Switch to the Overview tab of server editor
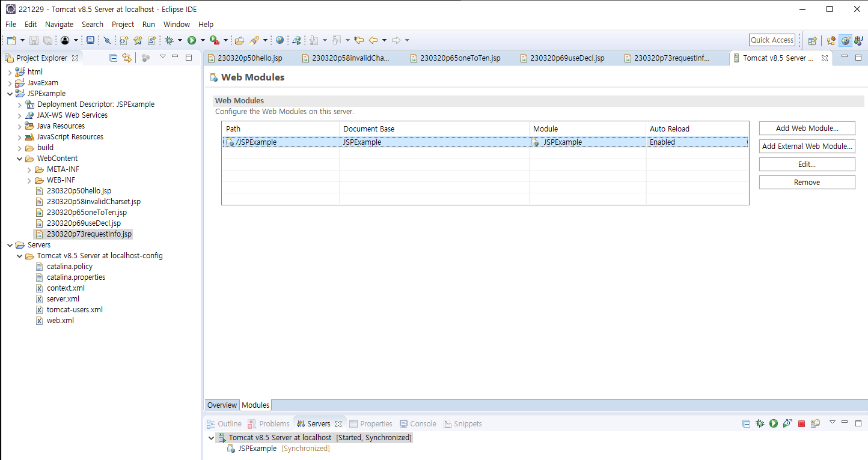This screenshot has height=460, width=868. (x=222, y=405)
